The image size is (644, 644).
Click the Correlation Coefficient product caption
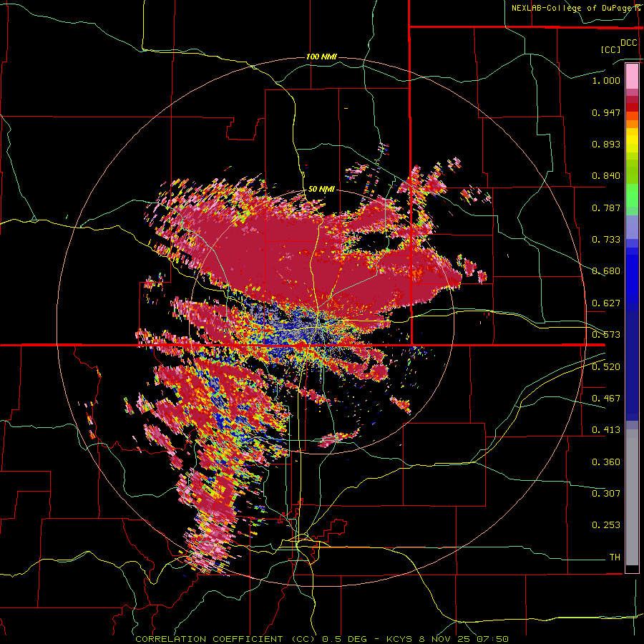point(225,639)
